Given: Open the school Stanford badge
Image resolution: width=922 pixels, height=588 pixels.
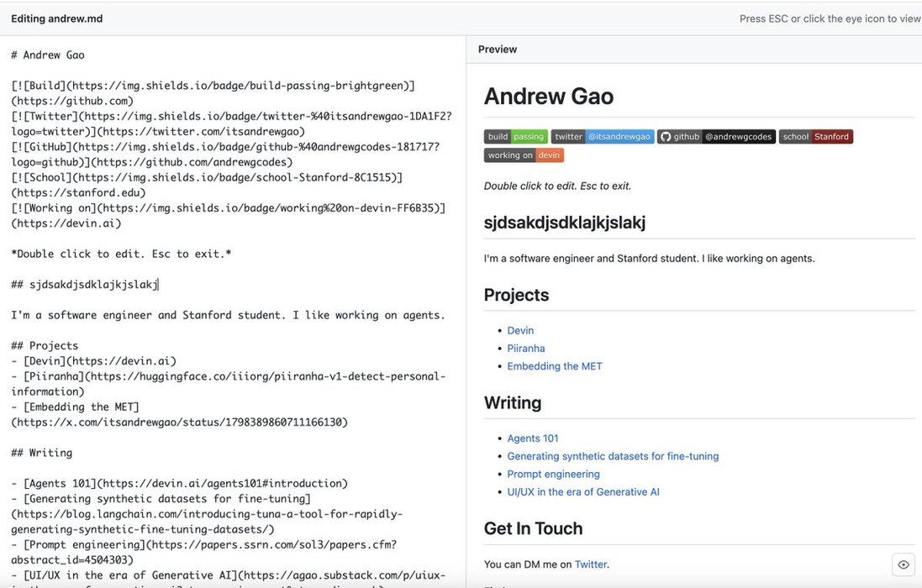Looking at the screenshot, I should 815,136.
